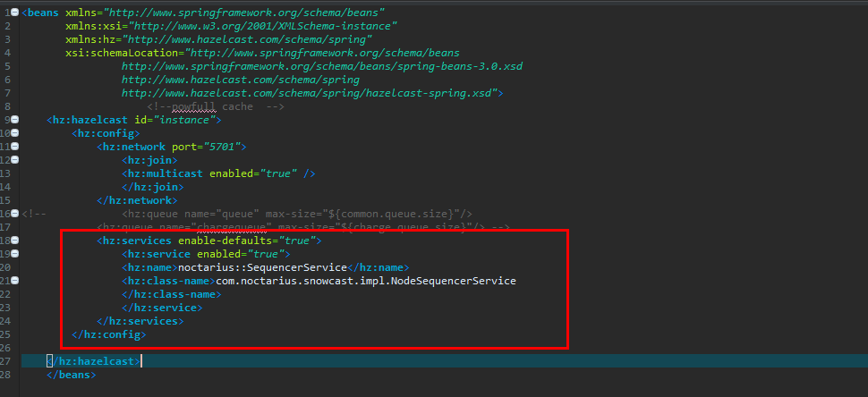Click the com.noctarius.snowcast.impl.NodeSequencerService class name
This screenshot has height=397, width=868.
tap(365, 281)
